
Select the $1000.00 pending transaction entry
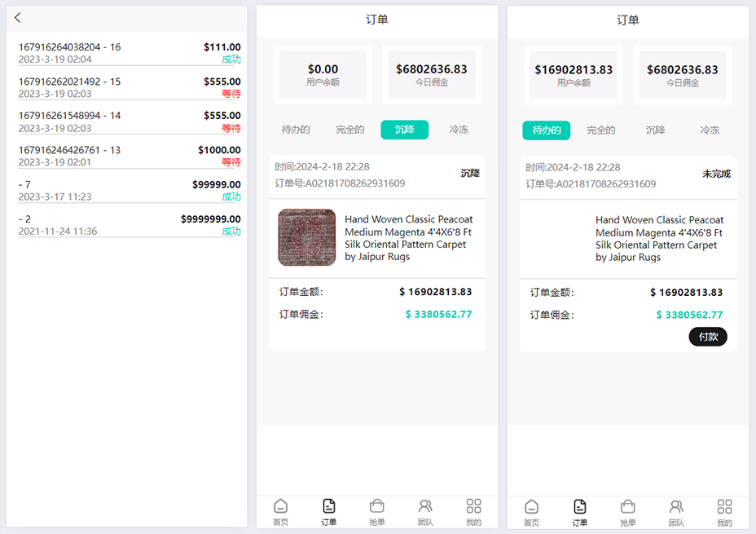click(129, 156)
